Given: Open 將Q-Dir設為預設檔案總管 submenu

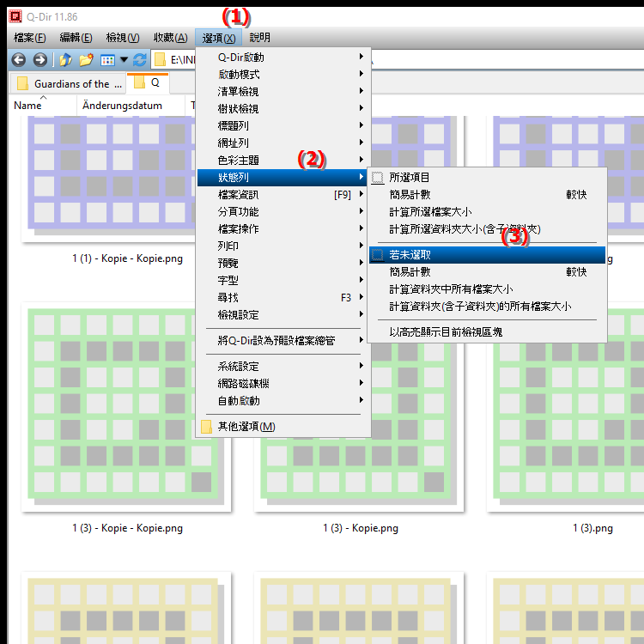Looking at the screenshot, I should pyautogui.click(x=283, y=341).
